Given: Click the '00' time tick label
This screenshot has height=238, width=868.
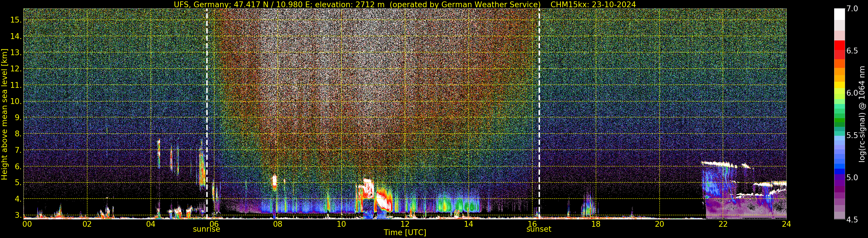Looking at the screenshot, I should click(x=27, y=224).
